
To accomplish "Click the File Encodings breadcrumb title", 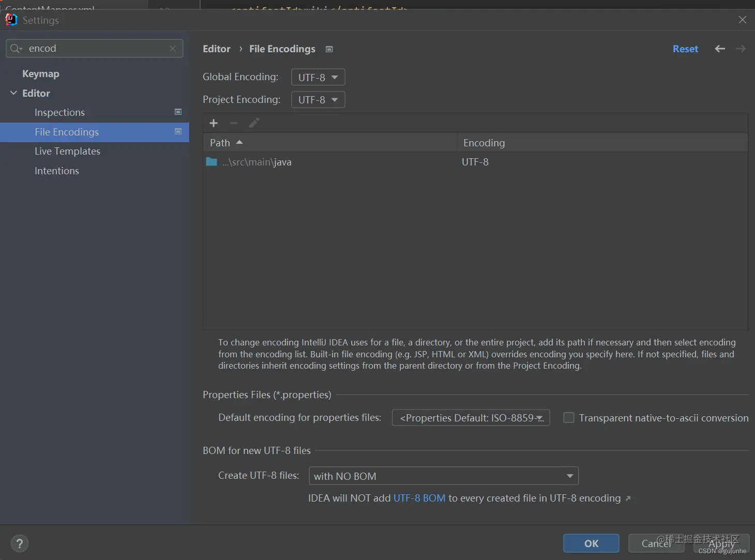I will click(282, 49).
